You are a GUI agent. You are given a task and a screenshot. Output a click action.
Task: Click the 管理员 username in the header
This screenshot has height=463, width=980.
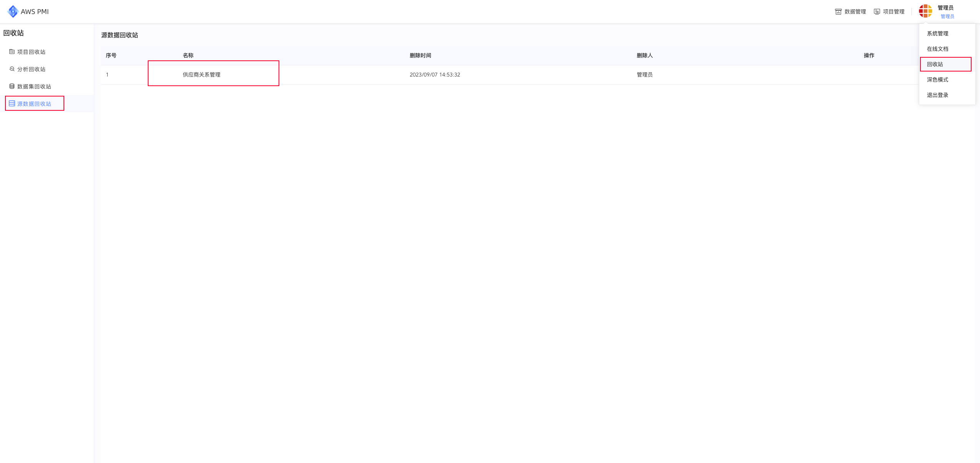point(945,8)
